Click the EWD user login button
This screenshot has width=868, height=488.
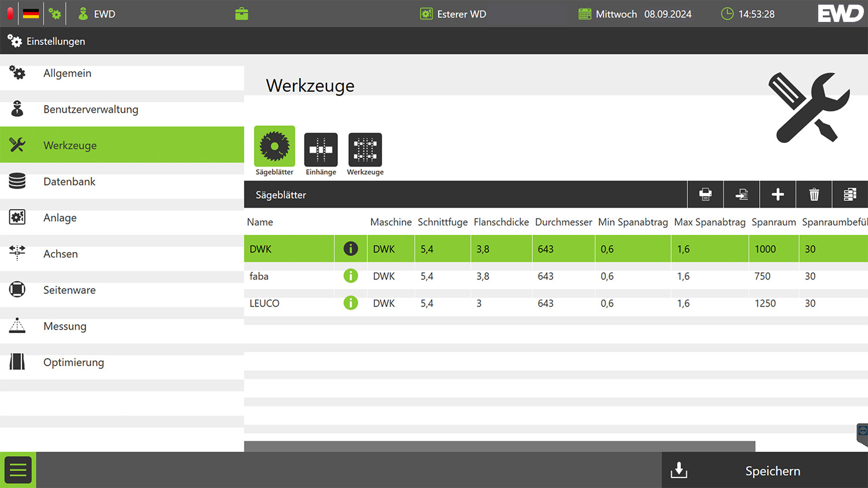(x=97, y=14)
